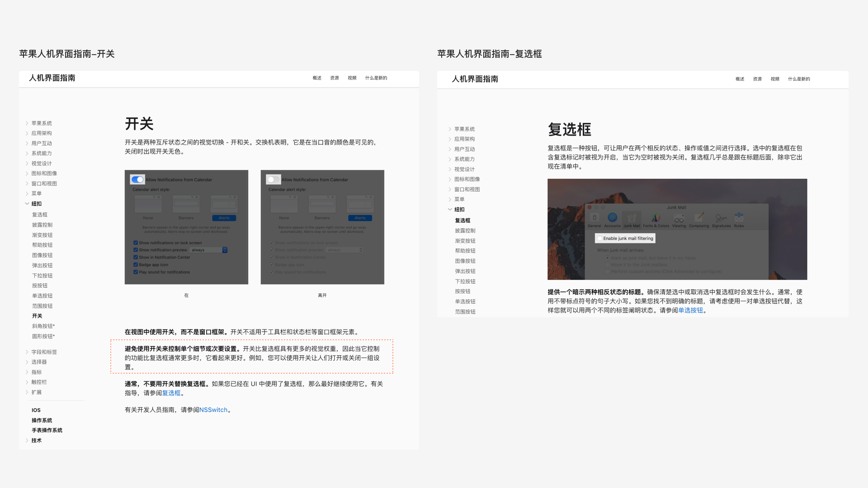868x488 pixels.
Task: Open the Fonts & Colors icon
Action: pos(656,218)
